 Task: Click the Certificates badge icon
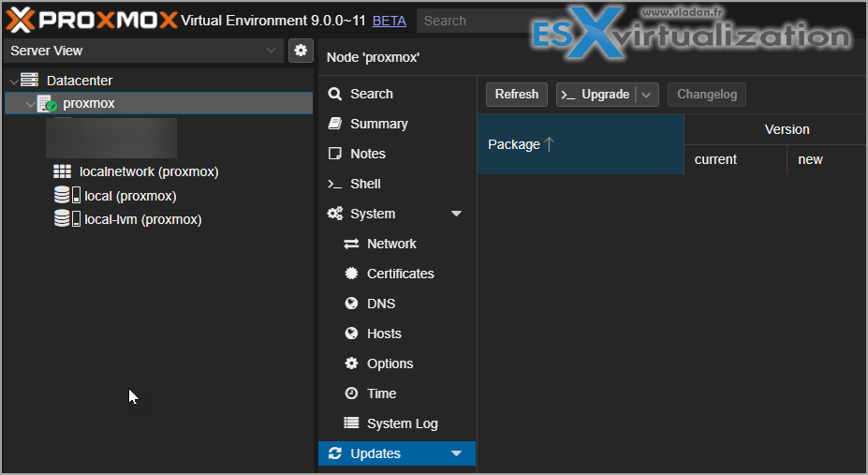point(351,274)
